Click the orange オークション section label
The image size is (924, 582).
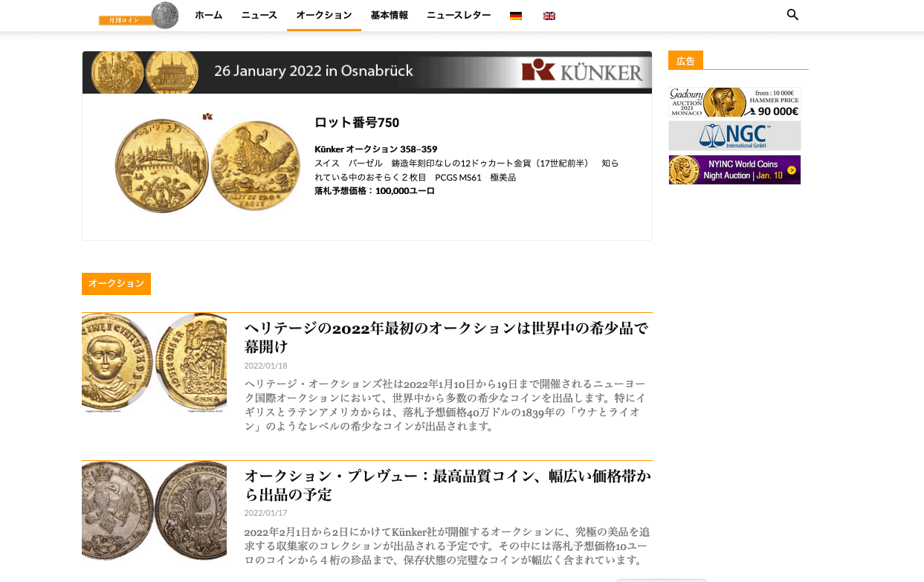(x=116, y=284)
